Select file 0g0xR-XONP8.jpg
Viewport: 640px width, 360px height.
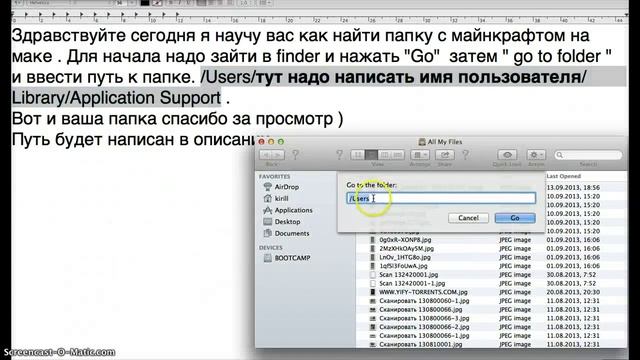pyautogui.click(x=405, y=240)
